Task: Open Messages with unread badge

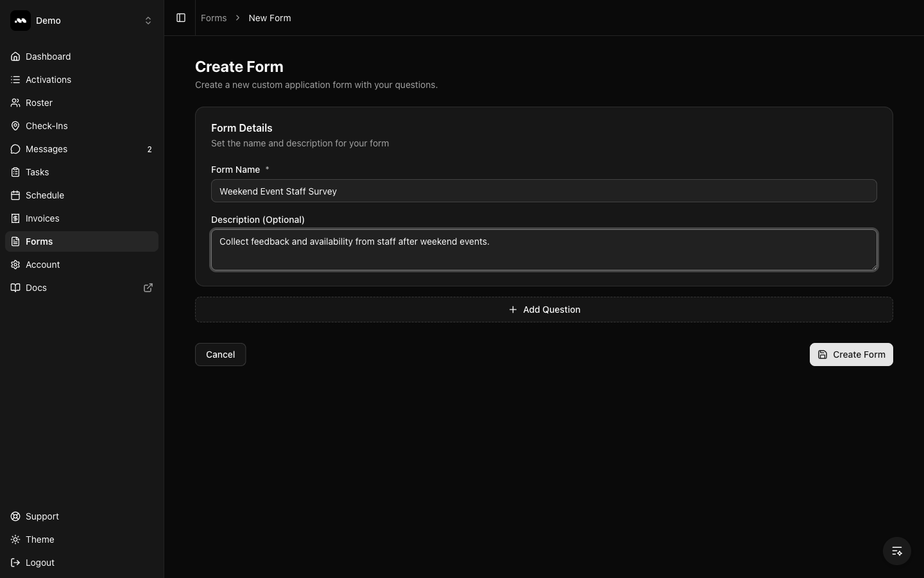Action: [46, 149]
